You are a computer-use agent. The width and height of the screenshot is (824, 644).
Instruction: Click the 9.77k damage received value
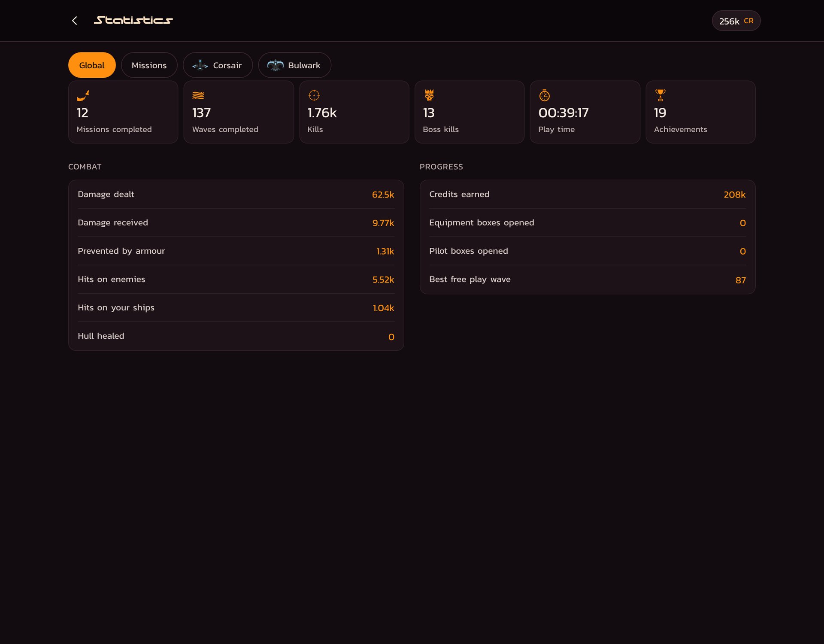click(x=383, y=223)
